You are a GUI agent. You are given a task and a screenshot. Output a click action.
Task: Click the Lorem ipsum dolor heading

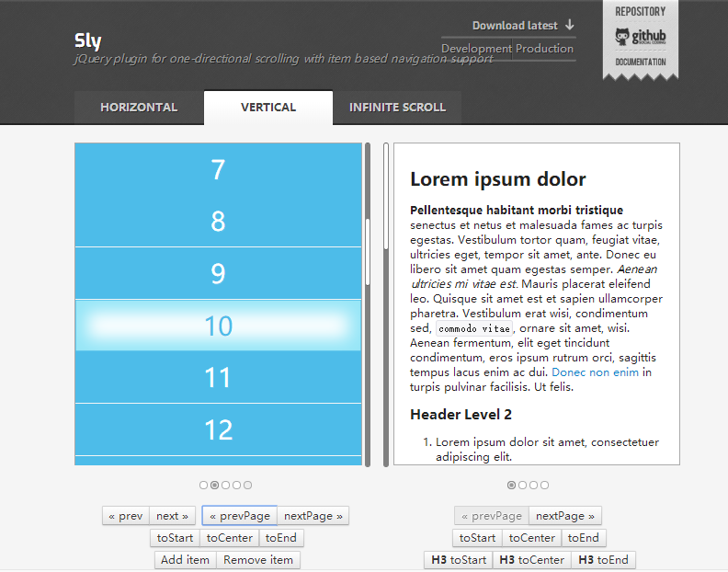[497, 179]
